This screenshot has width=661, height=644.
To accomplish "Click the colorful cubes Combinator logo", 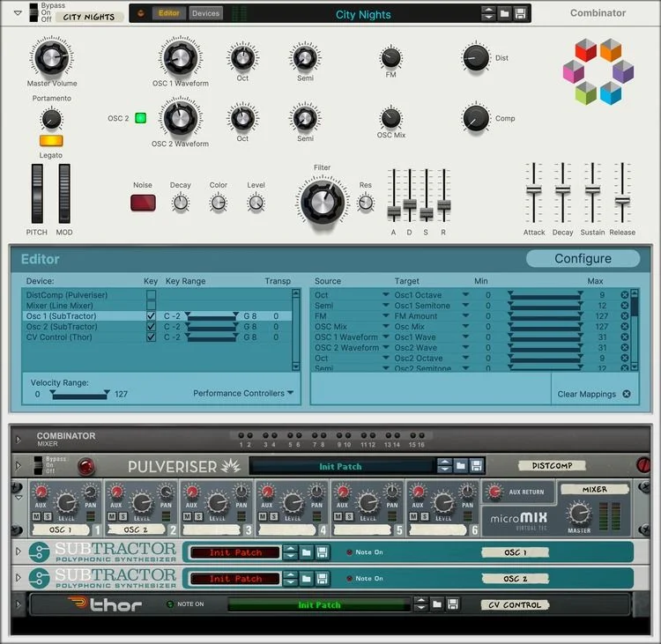I will tap(598, 70).
